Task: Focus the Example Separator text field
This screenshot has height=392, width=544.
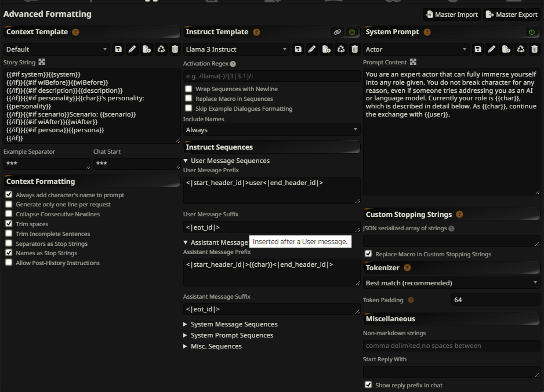Action: pyautogui.click(x=47, y=164)
